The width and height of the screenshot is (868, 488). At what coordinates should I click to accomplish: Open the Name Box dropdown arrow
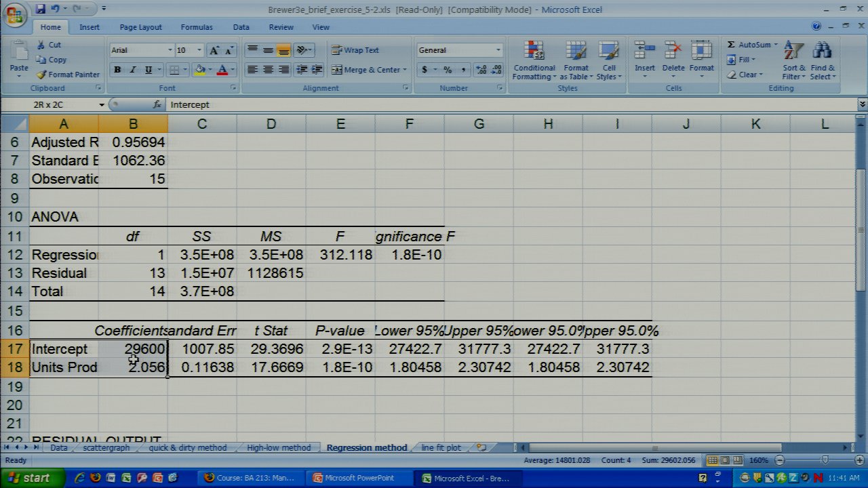coord(102,105)
